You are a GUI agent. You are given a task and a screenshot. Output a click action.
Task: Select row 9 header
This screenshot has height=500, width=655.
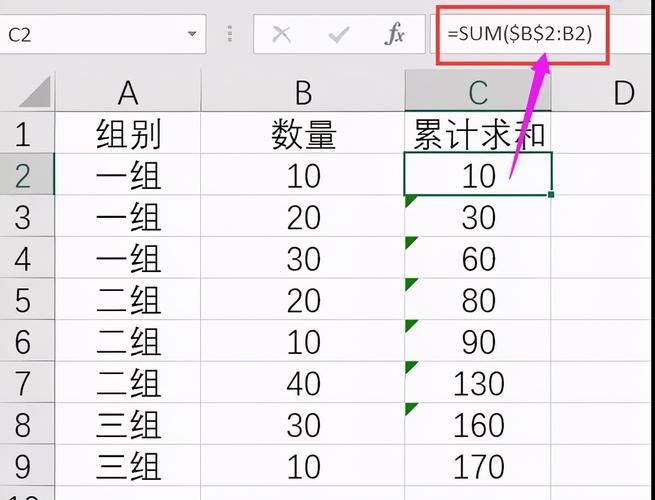tap(27, 465)
